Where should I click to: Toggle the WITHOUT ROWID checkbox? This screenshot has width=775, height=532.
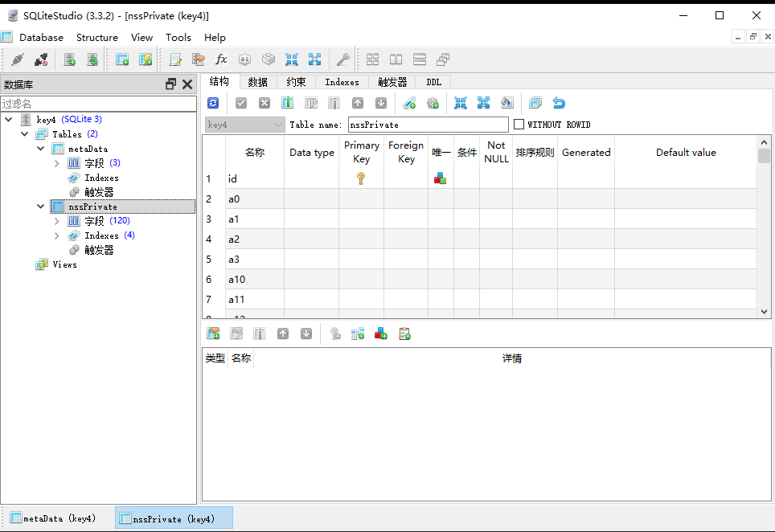point(519,125)
